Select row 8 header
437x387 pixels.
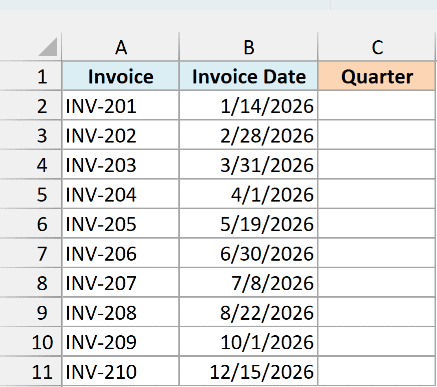tap(31, 283)
